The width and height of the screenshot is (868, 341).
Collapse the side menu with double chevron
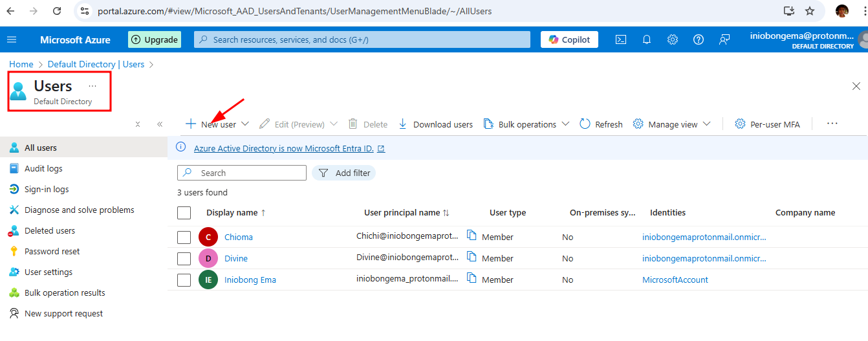click(160, 124)
